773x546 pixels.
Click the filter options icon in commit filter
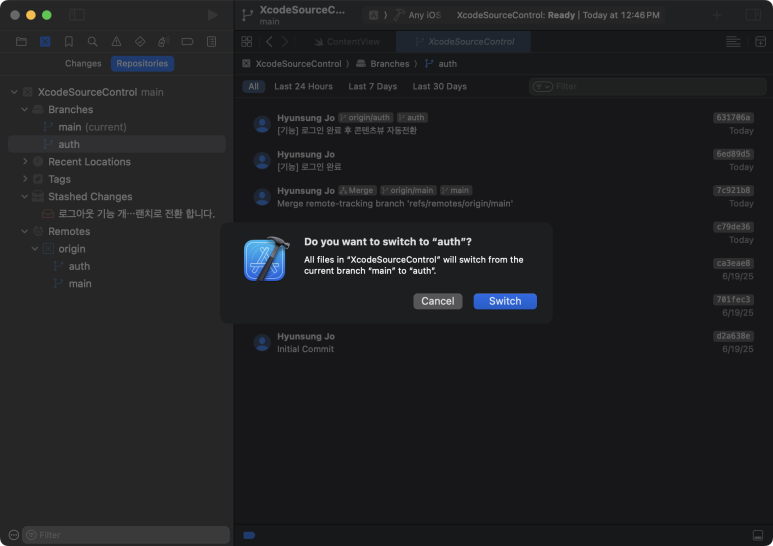(542, 87)
